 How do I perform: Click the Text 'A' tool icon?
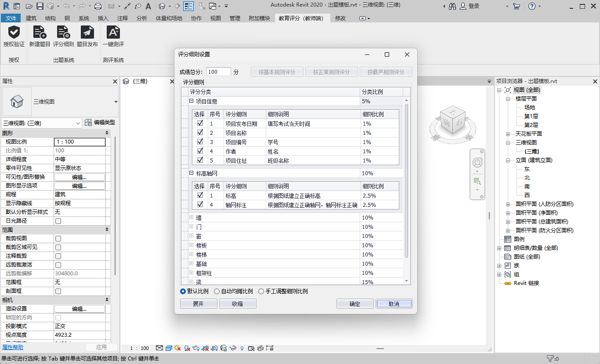[x=148, y=6]
